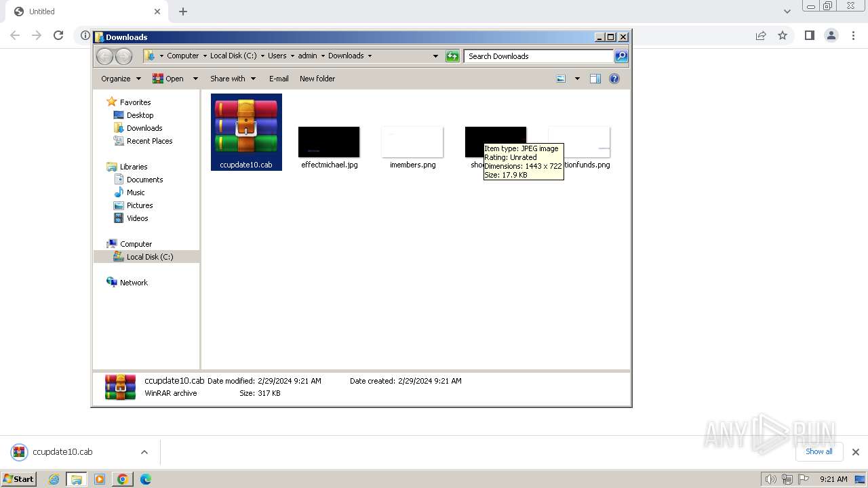Select Local Disk (C:) in navigation pane
This screenshot has width=868, height=488.
coord(149,257)
